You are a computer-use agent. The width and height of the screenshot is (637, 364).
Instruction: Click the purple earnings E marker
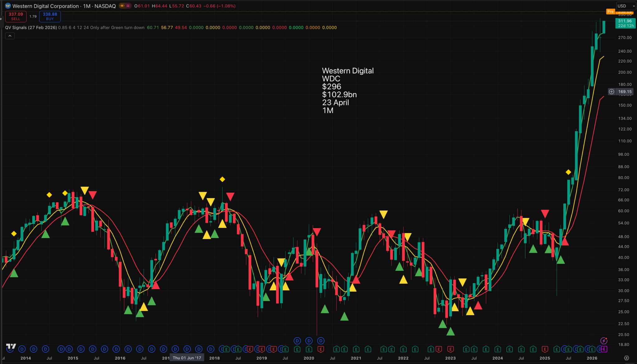[604, 349]
